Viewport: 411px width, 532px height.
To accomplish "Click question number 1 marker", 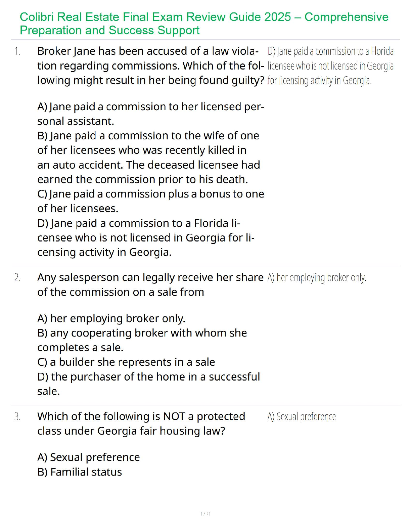I will pos(17,51).
